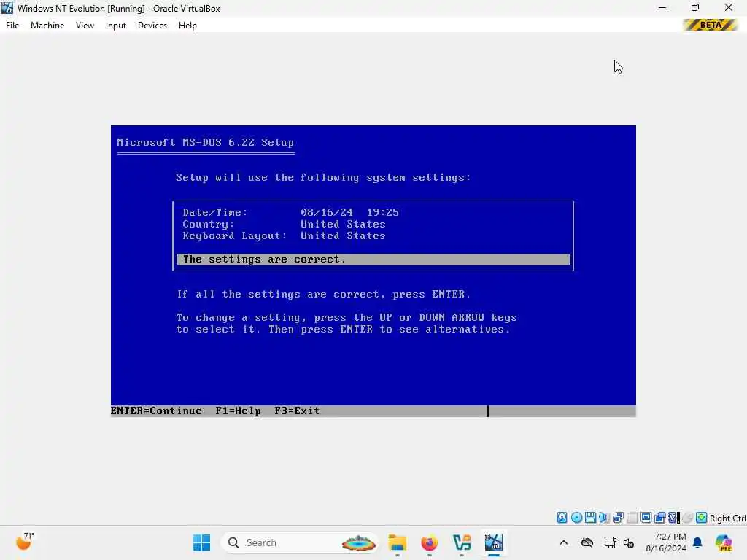Open the hard disk activity indicator
The image size is (747, 560).
pos(562,518)
